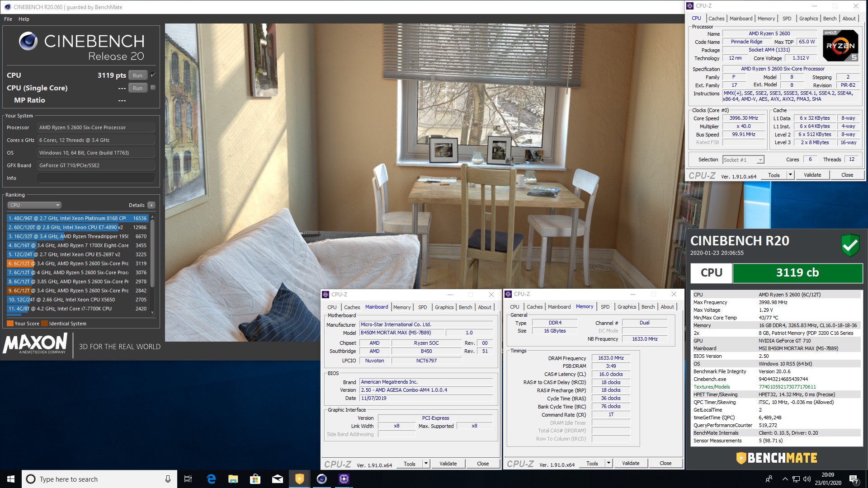Open About tab in CPU-Z Memory window
This screenshot has height=488, width=868.
point(667,307)
